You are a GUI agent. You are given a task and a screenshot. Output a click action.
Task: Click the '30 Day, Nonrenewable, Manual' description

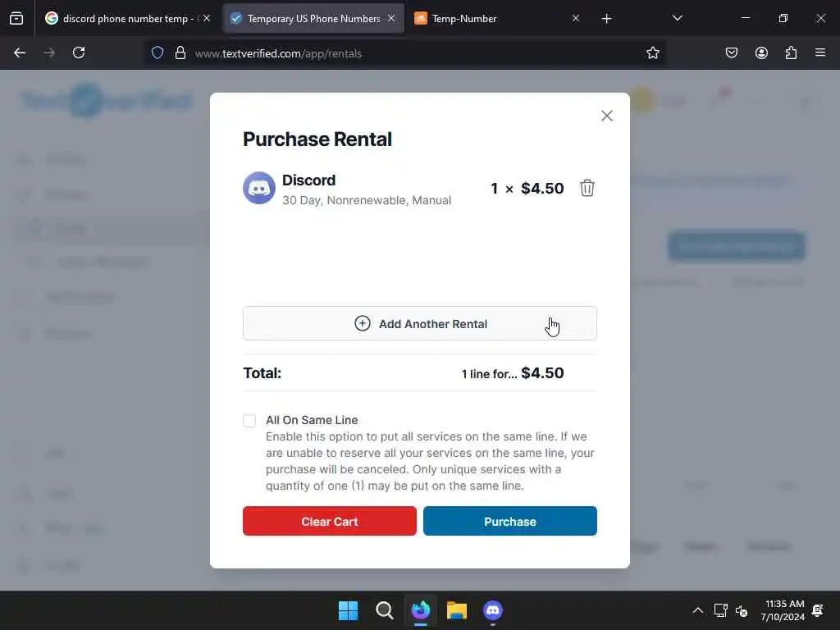(367, 200)
